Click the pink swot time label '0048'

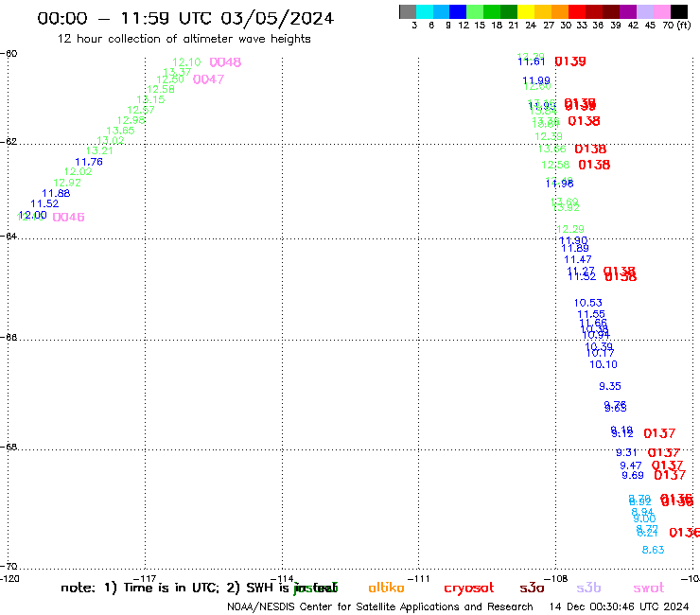pyautogui.click(x=225, y=62)
